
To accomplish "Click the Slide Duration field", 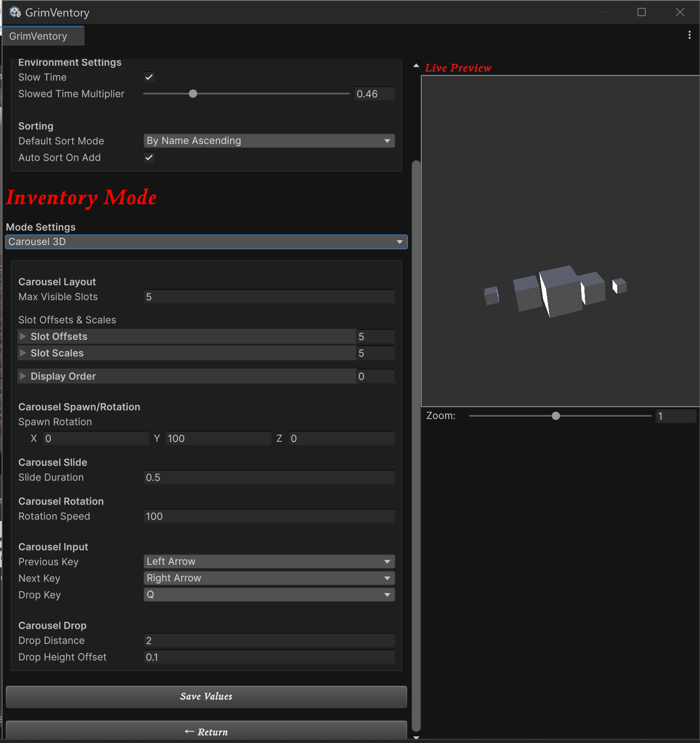I will (269, 478).
